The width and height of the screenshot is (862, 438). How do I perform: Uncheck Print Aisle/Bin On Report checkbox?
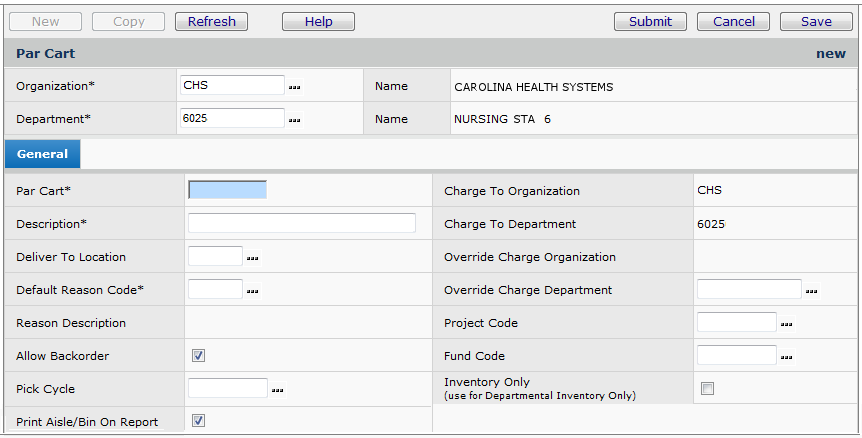click(x=198, y=421)
